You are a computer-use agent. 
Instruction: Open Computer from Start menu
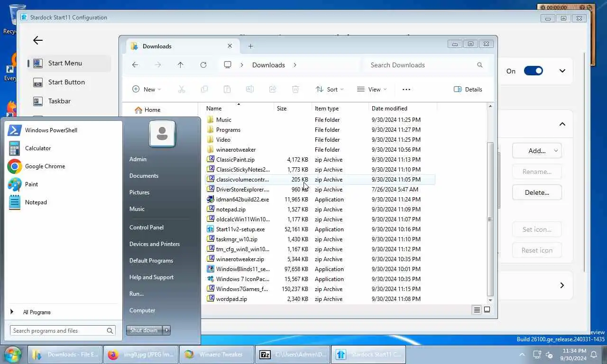pos(142,310)
